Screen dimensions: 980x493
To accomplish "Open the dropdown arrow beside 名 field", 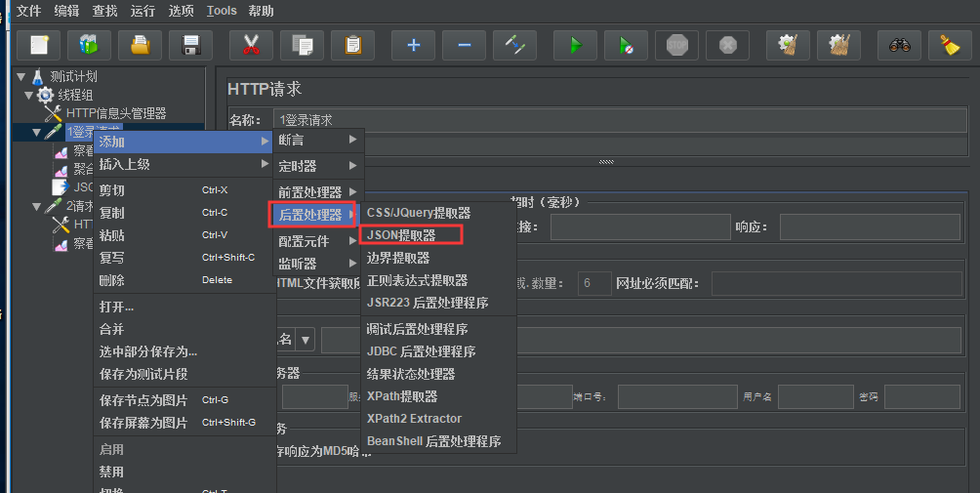I will coord(305,340).
